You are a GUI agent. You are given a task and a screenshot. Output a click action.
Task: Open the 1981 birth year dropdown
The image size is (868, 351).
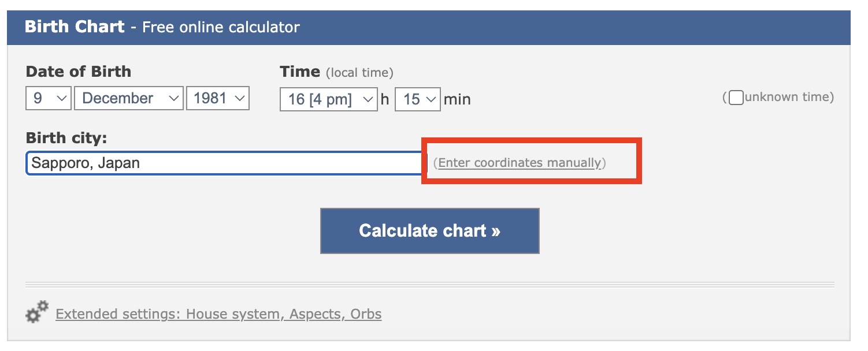[x=217, y=98]
